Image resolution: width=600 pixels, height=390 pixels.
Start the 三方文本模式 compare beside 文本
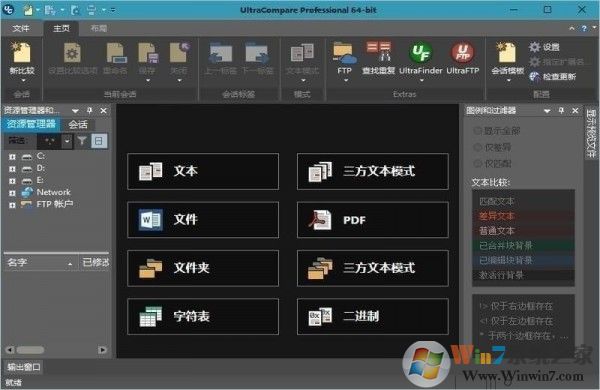372,171
